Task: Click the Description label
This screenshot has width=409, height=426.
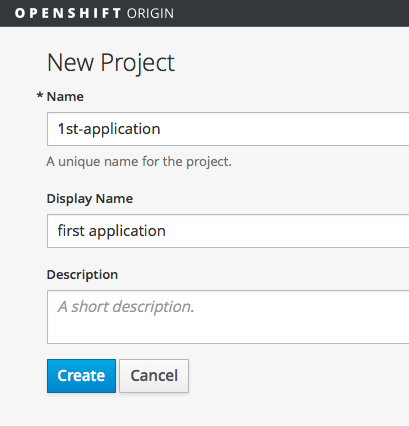Action: (x=82, y=275)
